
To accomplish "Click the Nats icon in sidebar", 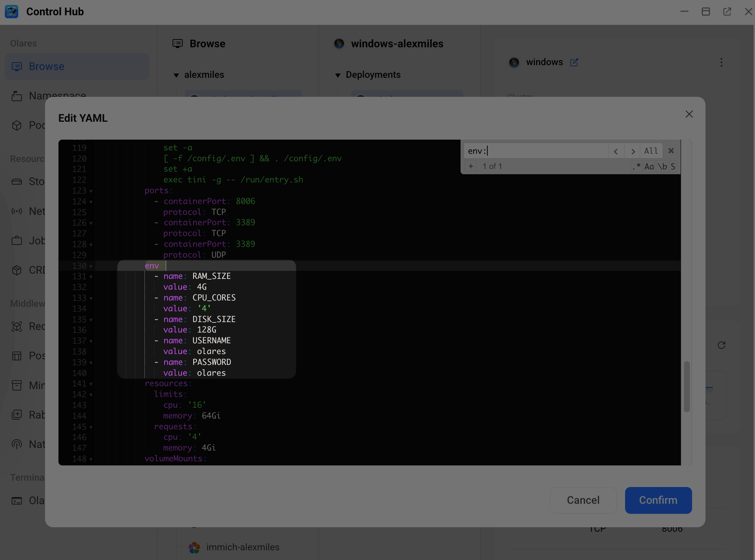I will [x=17, y=444].
